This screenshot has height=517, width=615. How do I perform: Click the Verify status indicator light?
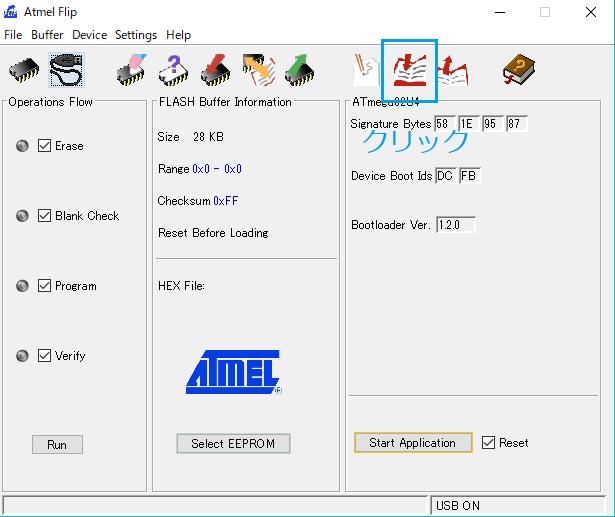pyautogui.click(x=22, y=355)
